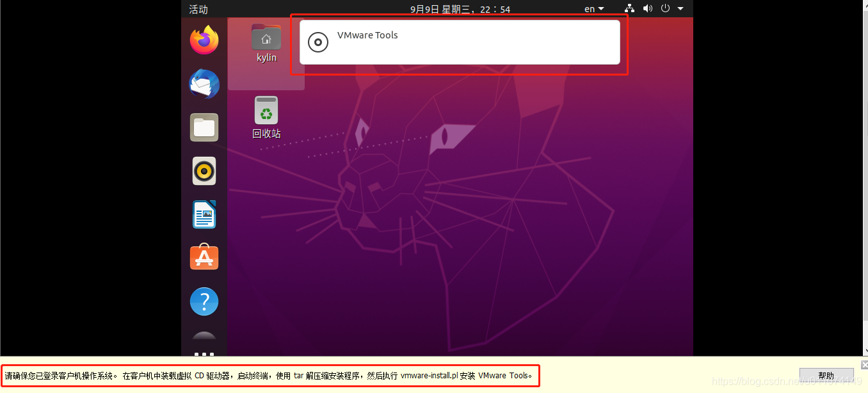The width and height of the screenshot is (868, 393).
Task: Show applications grid in the dock
Action: click(204, 353)
